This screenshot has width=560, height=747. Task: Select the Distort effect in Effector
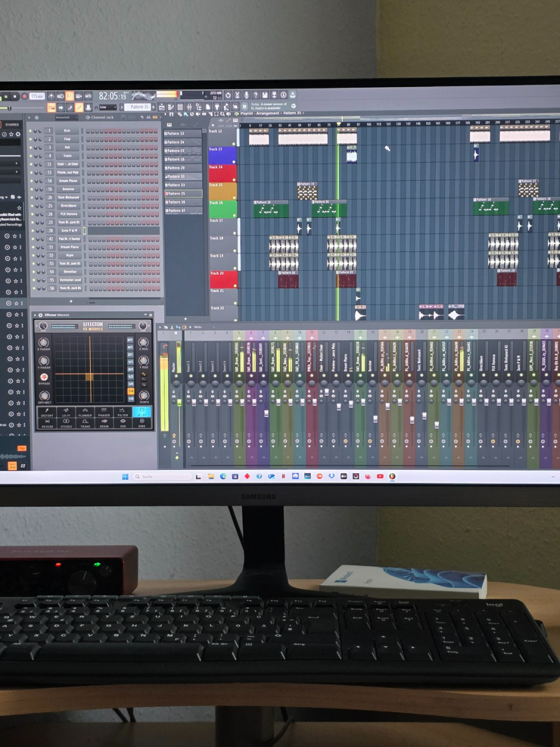(47, 412)
